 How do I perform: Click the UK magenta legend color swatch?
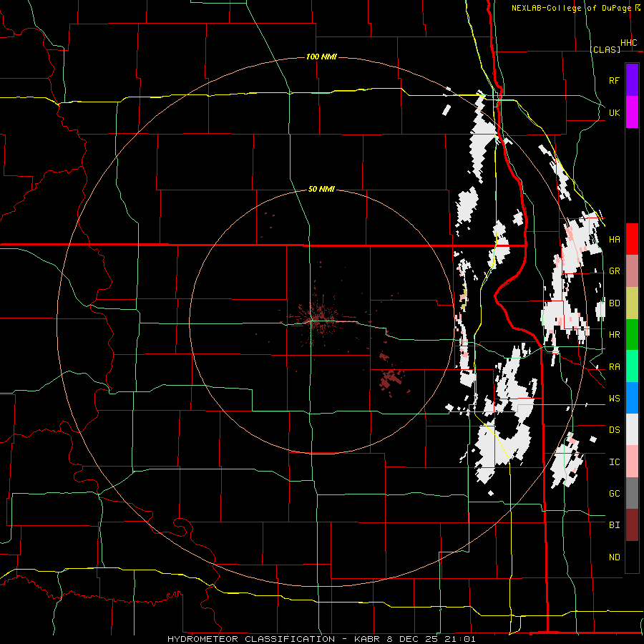click(x=632, y=112)
